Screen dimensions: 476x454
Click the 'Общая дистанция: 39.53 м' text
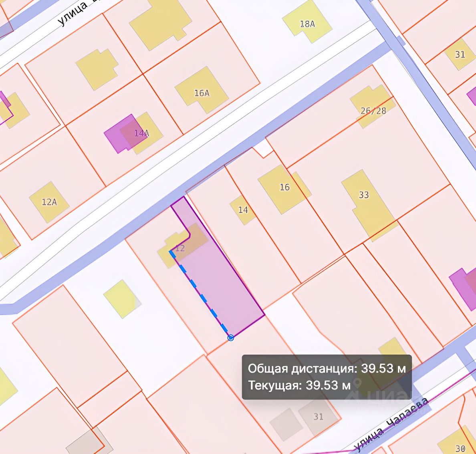click(x=327, y=368)
